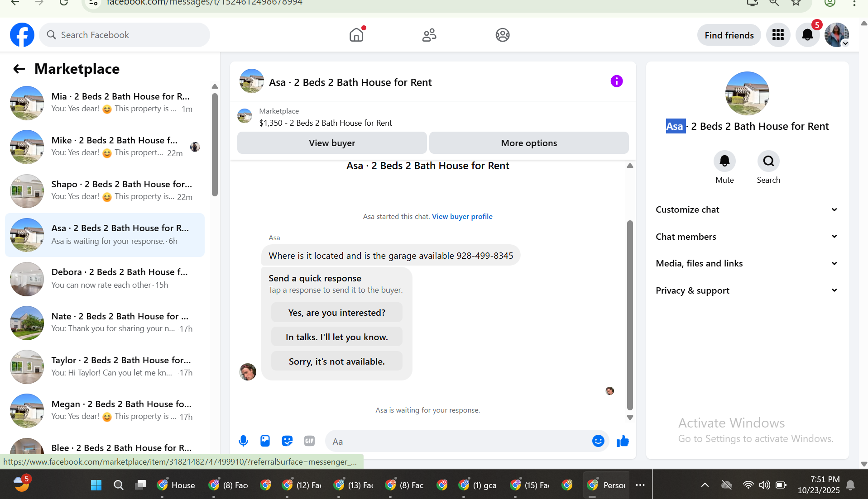
Task: Switch to the House Chrome taskbar window
Action: [x=176, y=485]
